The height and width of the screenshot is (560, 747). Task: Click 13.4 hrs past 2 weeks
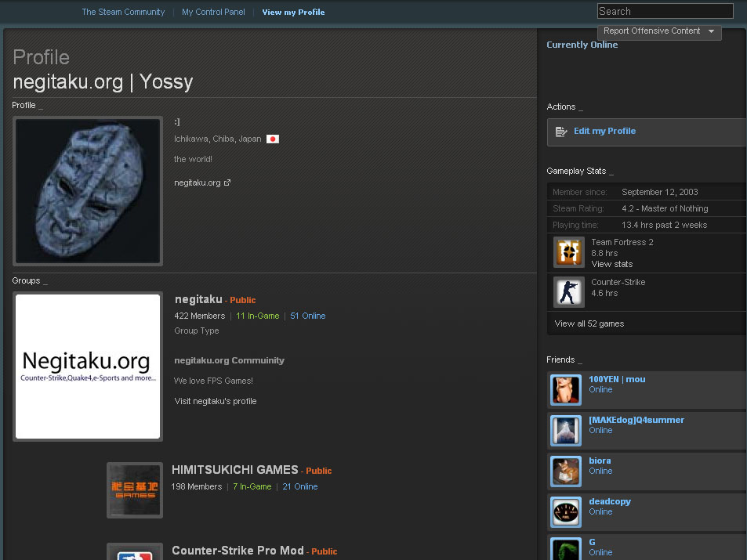pos(665,225)
